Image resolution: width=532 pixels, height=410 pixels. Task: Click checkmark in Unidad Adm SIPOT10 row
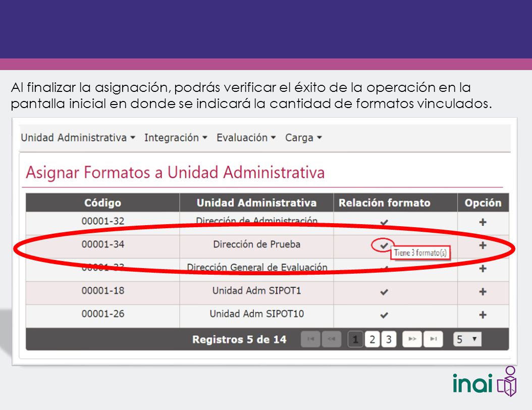(x=384, y=315)
